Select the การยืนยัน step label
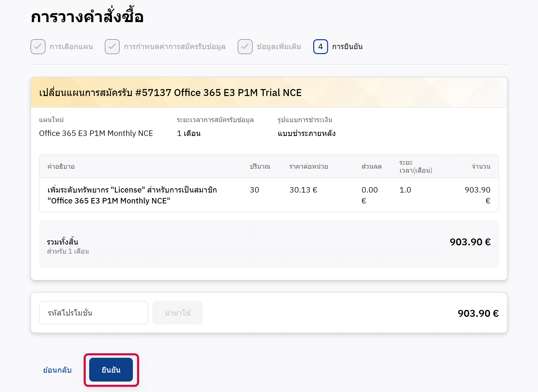 (347, 47)
